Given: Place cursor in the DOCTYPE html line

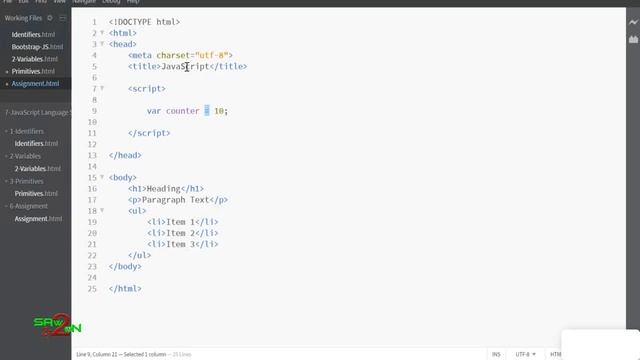Looking at the screenshot, I should (144, 22).
